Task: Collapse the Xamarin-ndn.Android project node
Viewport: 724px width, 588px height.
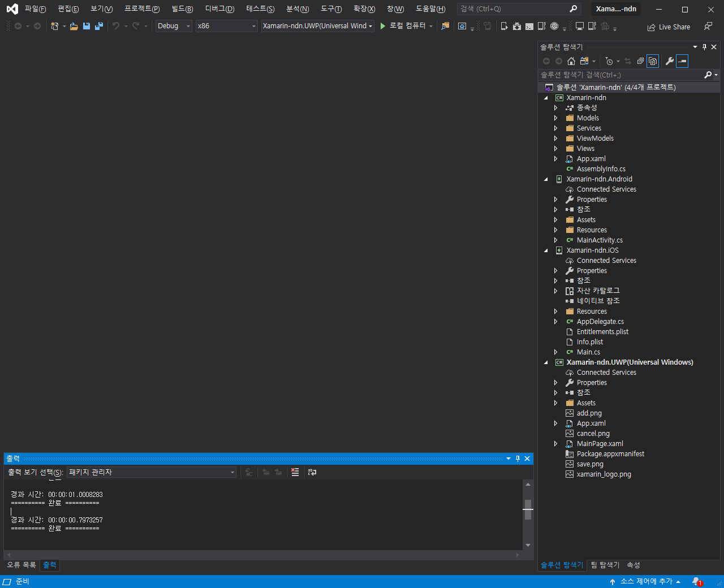Action: [546, 179]
